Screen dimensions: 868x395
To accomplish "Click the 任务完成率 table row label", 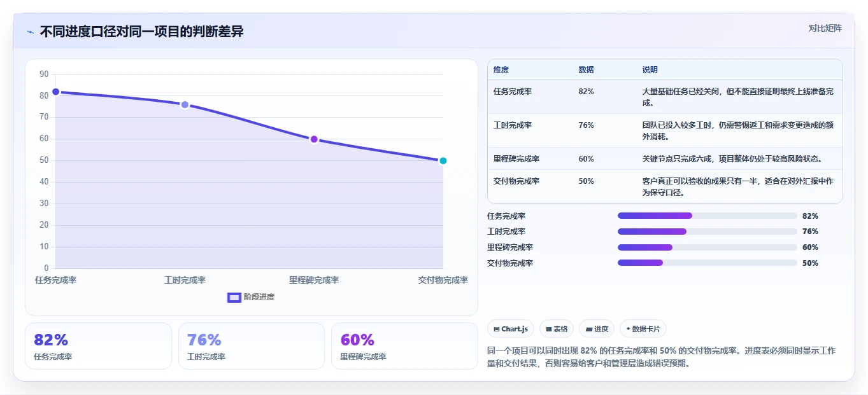I will tap(513, 92).
